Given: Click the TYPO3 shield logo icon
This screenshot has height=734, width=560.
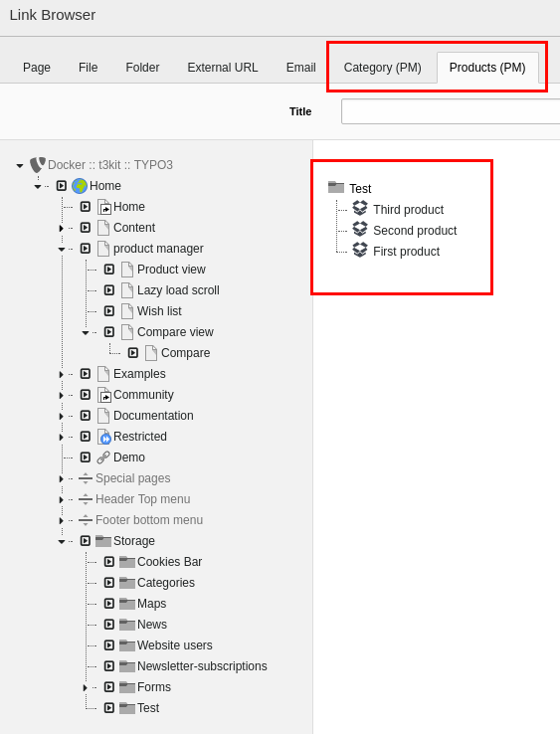Looking at the screenshot, I should coord(38,165).
